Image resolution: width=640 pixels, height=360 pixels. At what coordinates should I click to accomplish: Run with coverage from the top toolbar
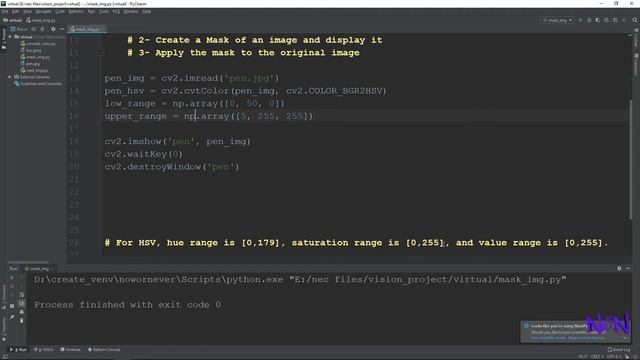click(598, 20)
